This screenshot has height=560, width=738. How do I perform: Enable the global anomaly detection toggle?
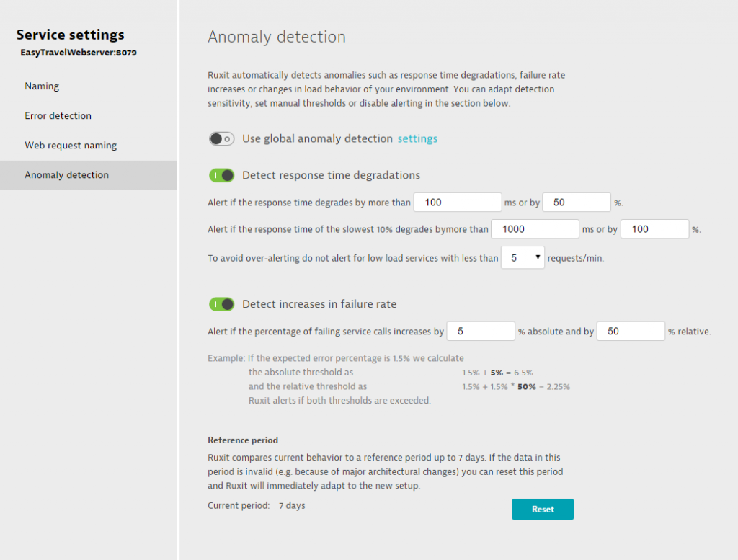click(x=221, y=139)
